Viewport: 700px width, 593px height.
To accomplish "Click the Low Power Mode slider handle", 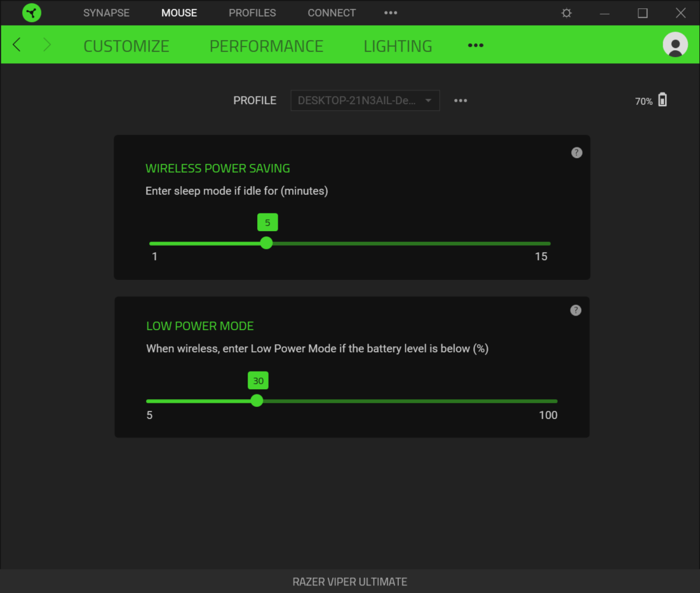I will [x=257, y=401].
